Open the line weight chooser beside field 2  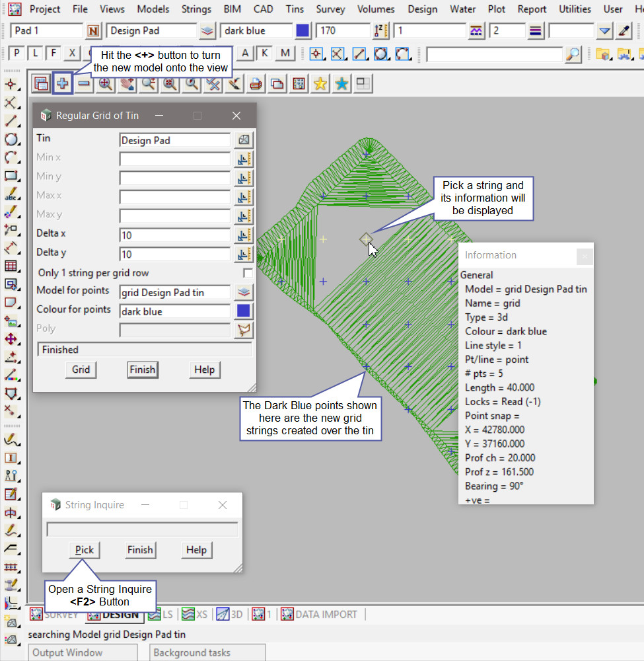tap(535, 30)
